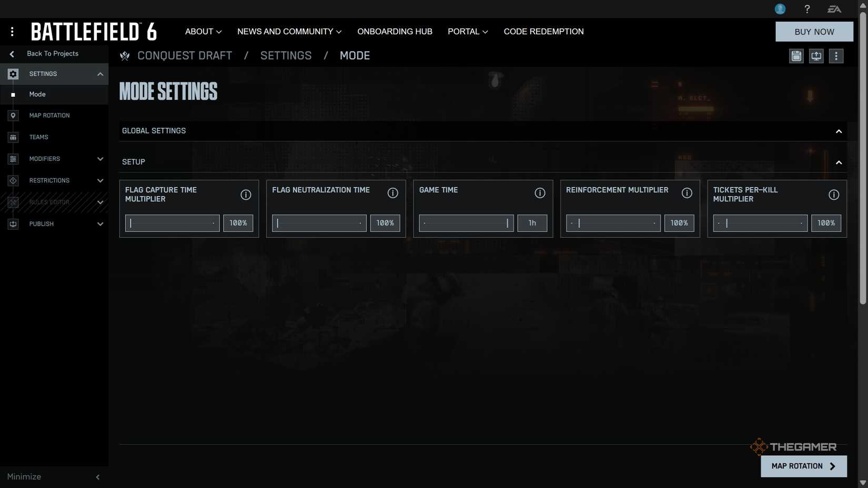Select the Settings gear icon in sidebar
The width and height of the screenshot is (868, 488).
(13, 74)
